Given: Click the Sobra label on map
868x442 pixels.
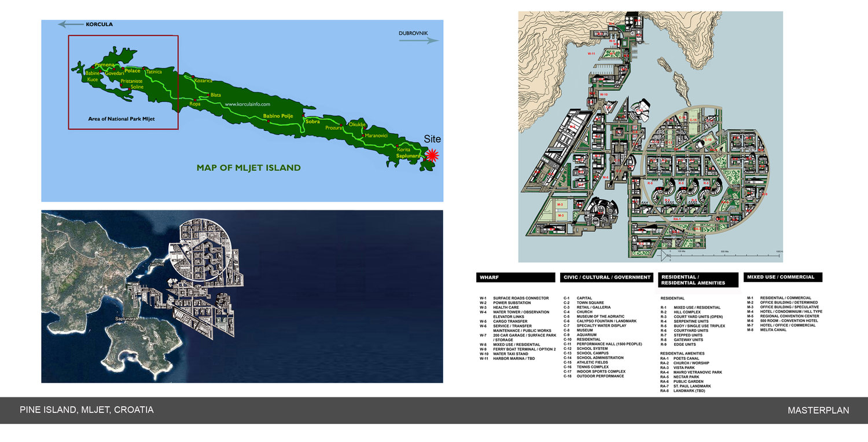Looking at the screenshot, I should (x=312, y=122).
